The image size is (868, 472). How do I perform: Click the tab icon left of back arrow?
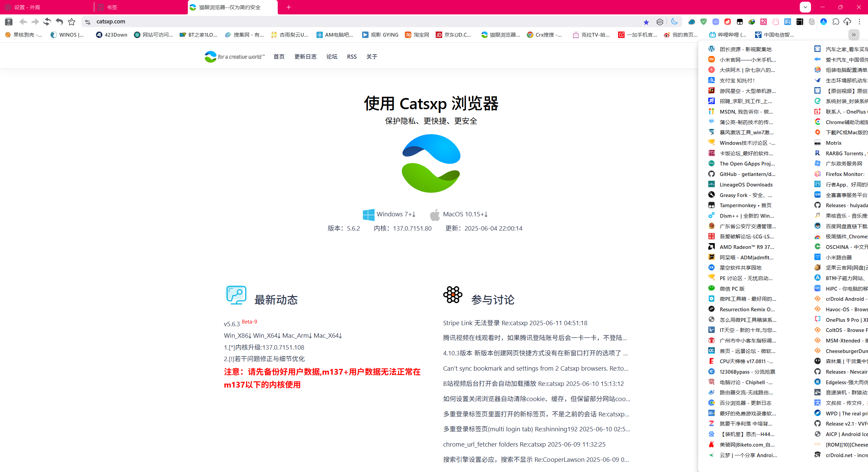(9, 22)
